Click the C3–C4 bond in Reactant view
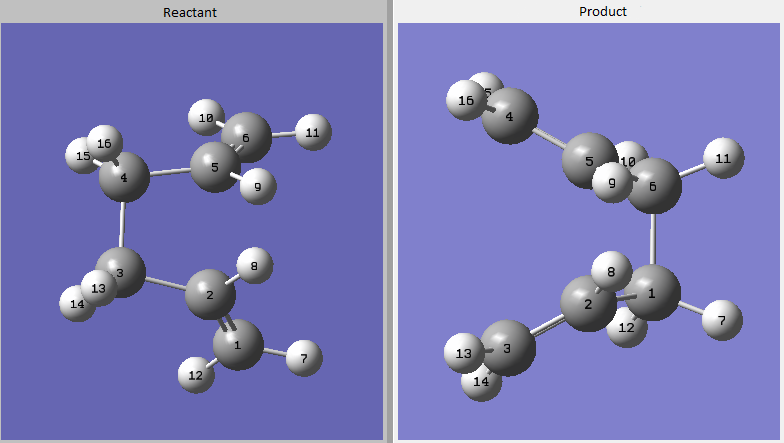The image size is (784, 443). [x=122, y=225]
